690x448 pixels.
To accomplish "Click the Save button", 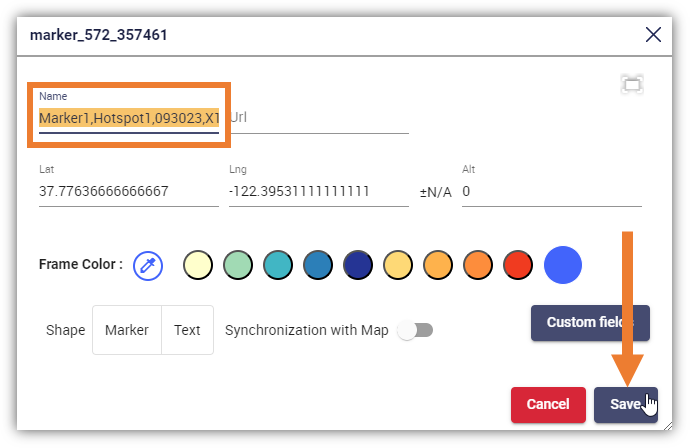I will click(626, 404).
